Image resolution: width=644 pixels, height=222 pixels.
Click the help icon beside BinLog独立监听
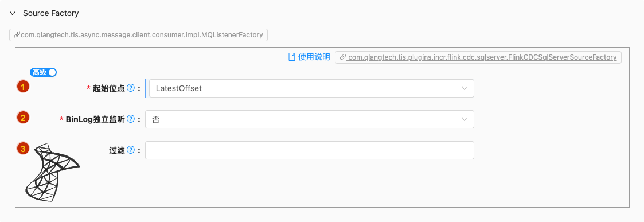(131, 119)
